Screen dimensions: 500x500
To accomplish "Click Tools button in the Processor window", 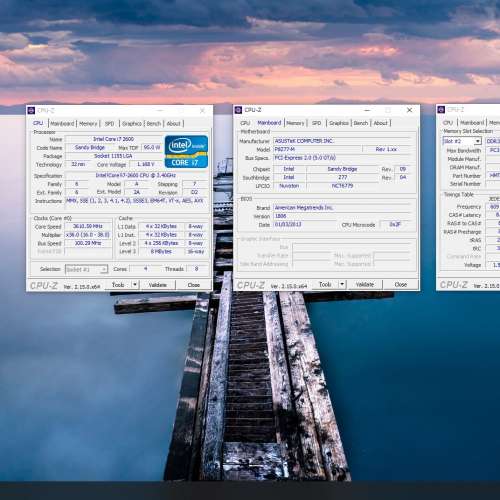I will click(x=118, y=285).
